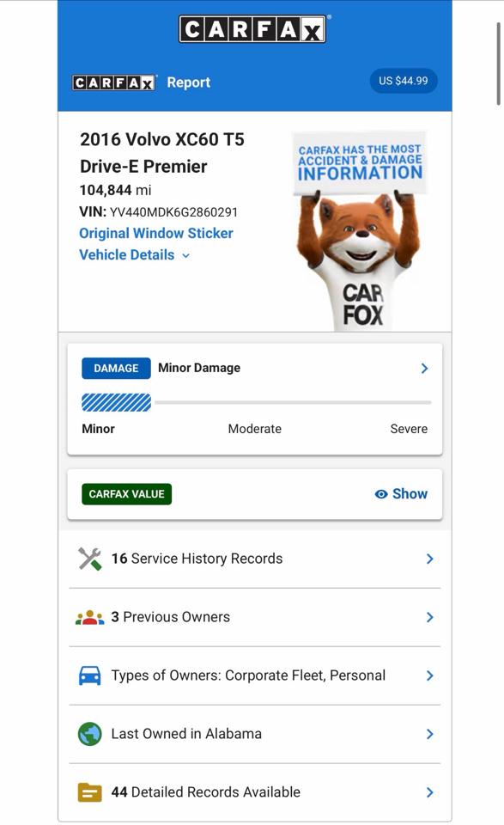The image size is (504, 825).
Task: Click the Report label in header
Action: pyautogui.click(x=189, y=82)
